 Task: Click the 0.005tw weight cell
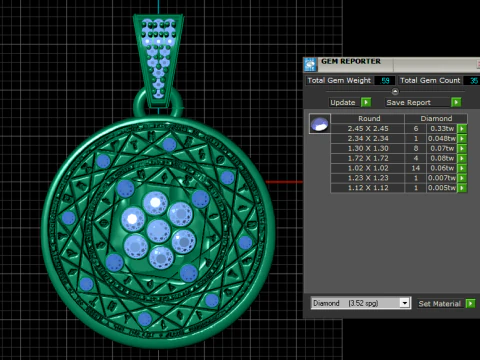coord(442,188)
